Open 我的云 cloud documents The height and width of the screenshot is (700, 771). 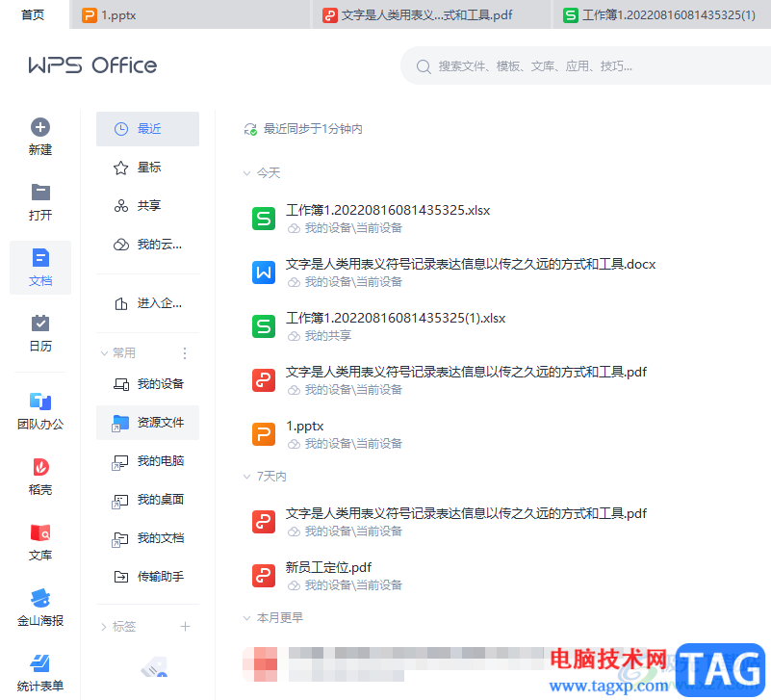point(147,245)
